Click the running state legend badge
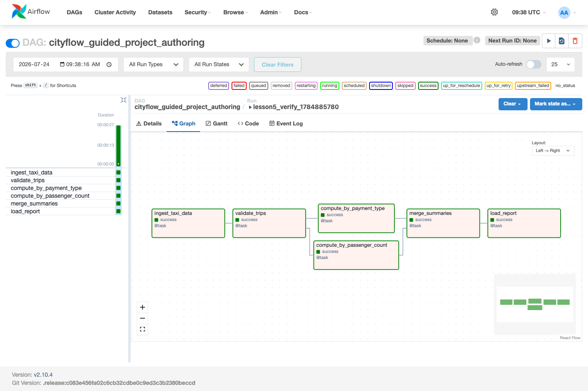Image resolution: width=588 pixels, height=391 pixels. pos(330,85)
